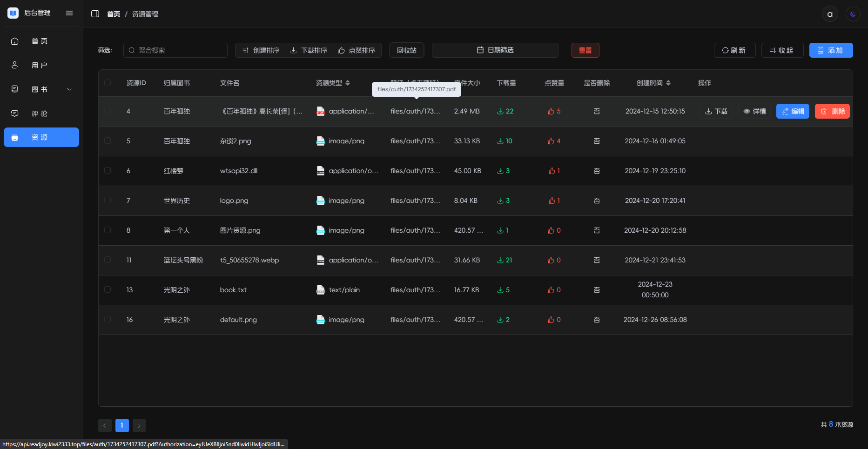The width and height of the screenshot is (868, 449).
Task: Check the row for 杂谈2.png
Action: click(x=108, y=141)
